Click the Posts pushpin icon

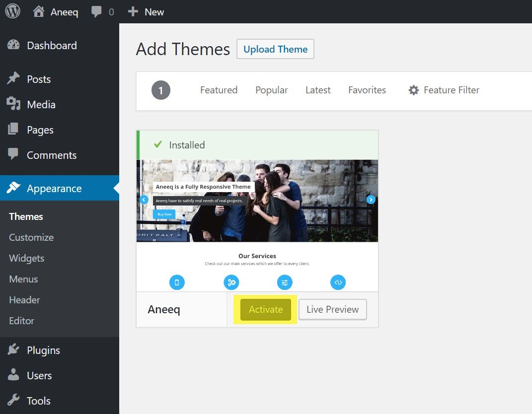click(13, 79)
